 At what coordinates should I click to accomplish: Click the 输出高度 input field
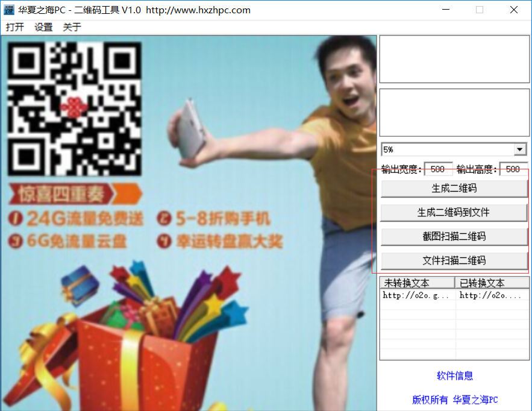[513, 169]
